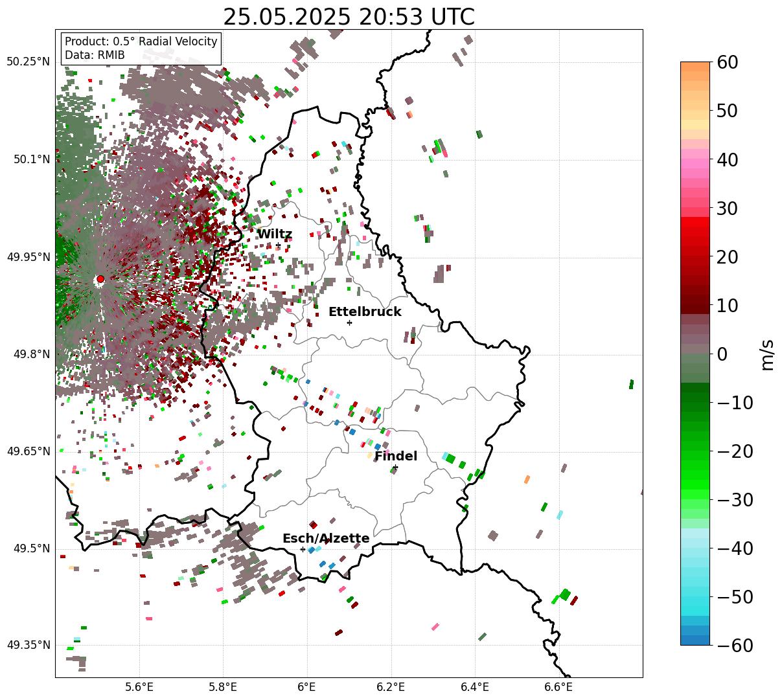Click the 50.1°N latitude tick label
The height and width of the screenshot is (700, 782).
click(31, 159)
